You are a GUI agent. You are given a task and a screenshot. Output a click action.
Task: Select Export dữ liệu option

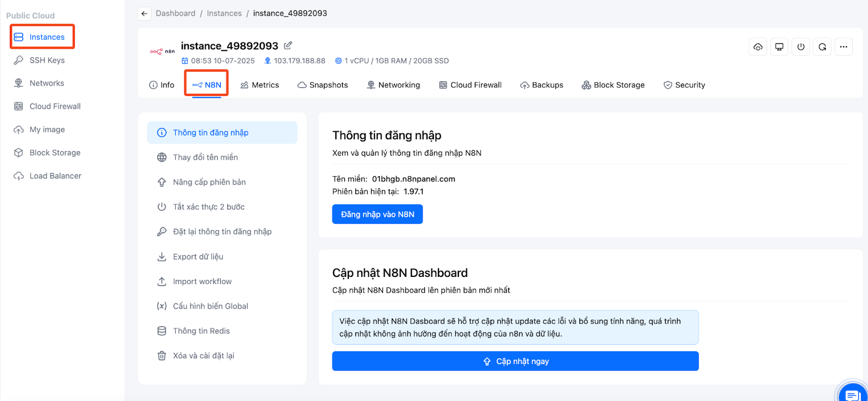(x=222, y=257)
